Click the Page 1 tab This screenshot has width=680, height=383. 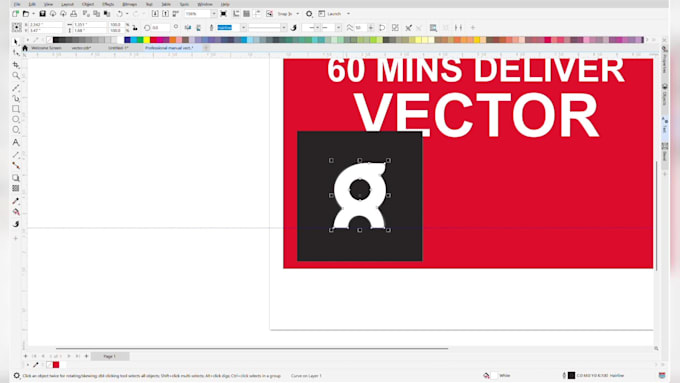pyautogui.click(x=110, y=356)
